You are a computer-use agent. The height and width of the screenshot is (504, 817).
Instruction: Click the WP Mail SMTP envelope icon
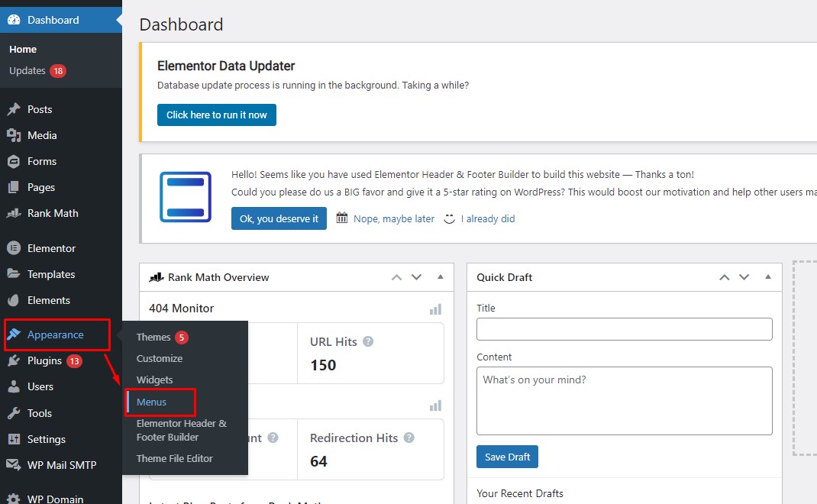click(14, 465)
